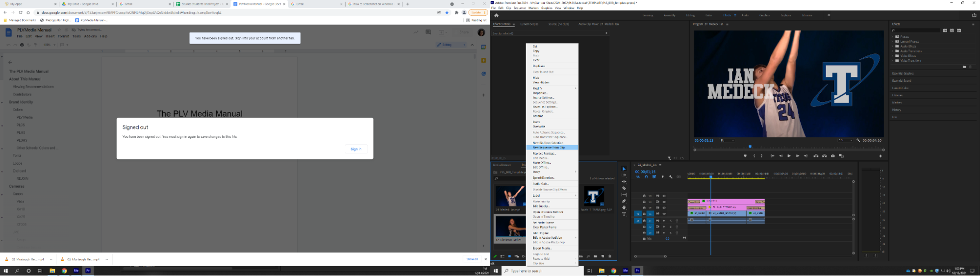980x276 pixels.
Task: Open Premiere Pro from the right taskbar
Action: 637,271
